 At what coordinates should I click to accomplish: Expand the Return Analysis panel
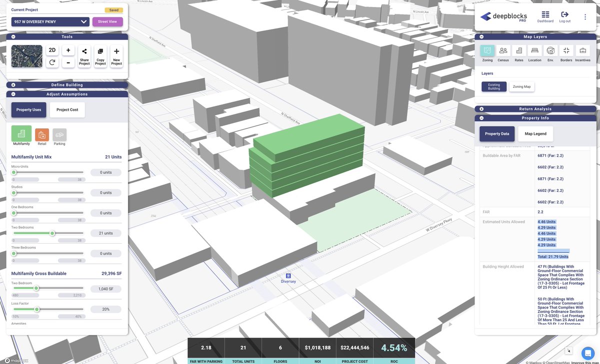click(481, 109)
